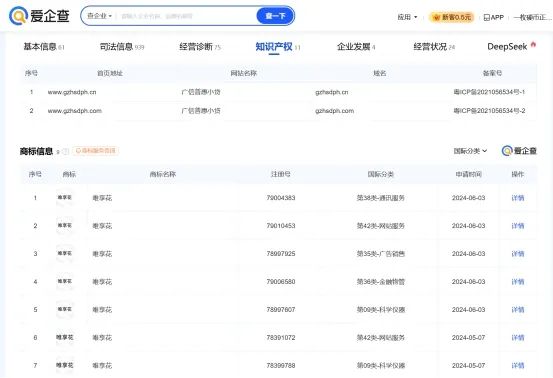This screenshot has width=553, height=378.
Task: Open the 基本信息 tab
Action: click(44, 47)
